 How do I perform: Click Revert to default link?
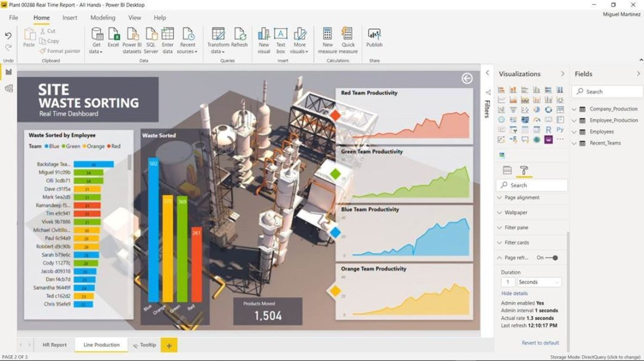[x=540, y=343]
